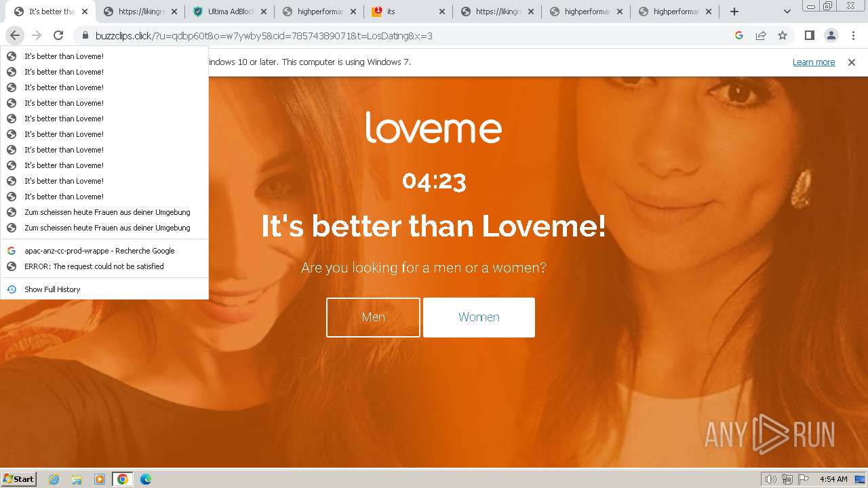The image size is (868, 488).
Task: Click the loveme logo
Action: click(x=434, y=127)
